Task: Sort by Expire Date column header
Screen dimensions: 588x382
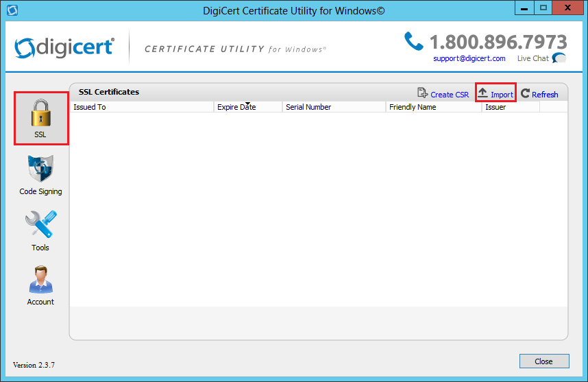Action: [247, 107]
